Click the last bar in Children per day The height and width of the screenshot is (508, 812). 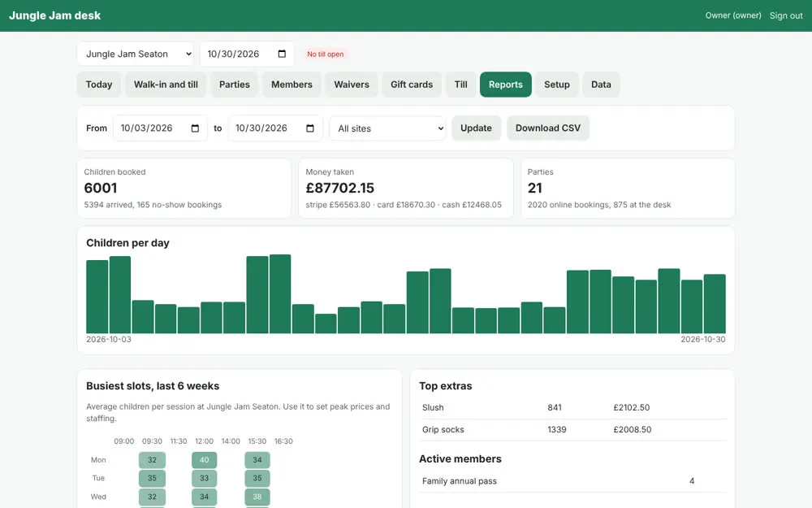(x=715, y=304)
